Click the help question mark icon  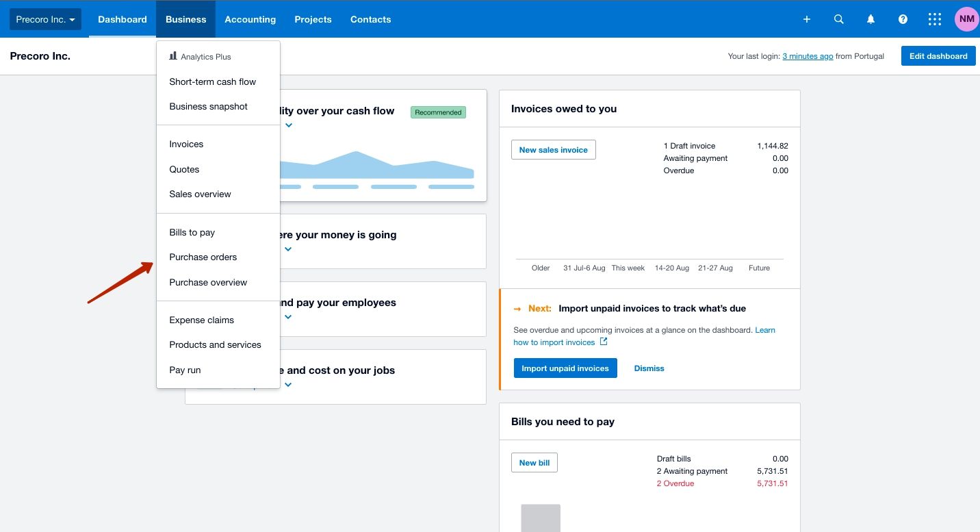903,19
